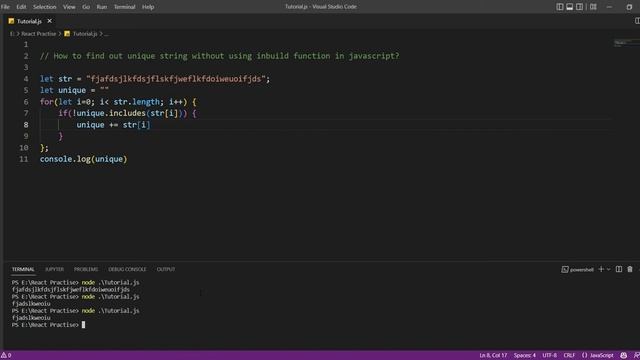Switch to the PROBLEMS panel tab

tap(86, 269)
